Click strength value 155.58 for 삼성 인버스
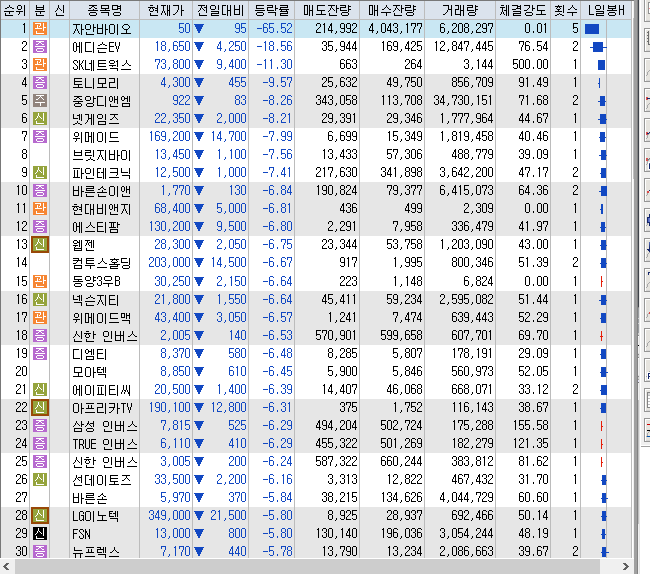The width and height of the screenshot is (650, 574). tap(530, 426)
